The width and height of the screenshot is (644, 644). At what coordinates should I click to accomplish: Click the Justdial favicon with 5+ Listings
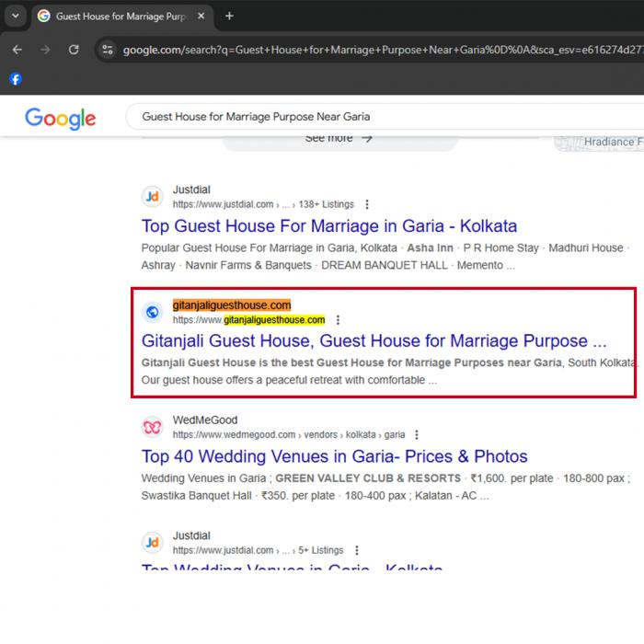(x=153, y=542)
